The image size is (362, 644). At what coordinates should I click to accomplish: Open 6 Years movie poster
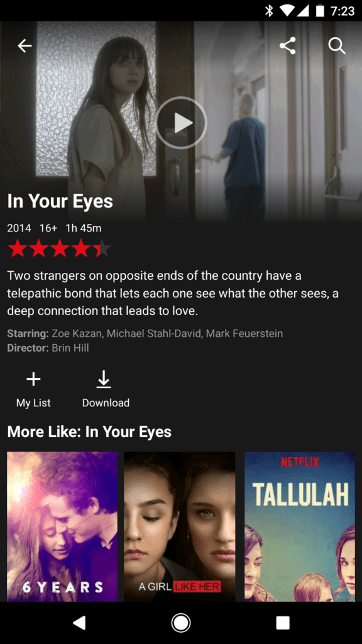coord(62,526)
